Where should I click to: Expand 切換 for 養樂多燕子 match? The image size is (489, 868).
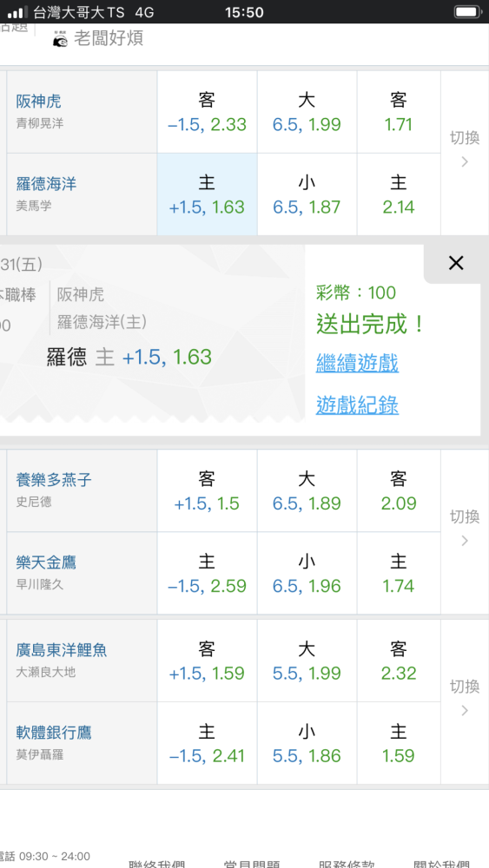click(465, 529)
